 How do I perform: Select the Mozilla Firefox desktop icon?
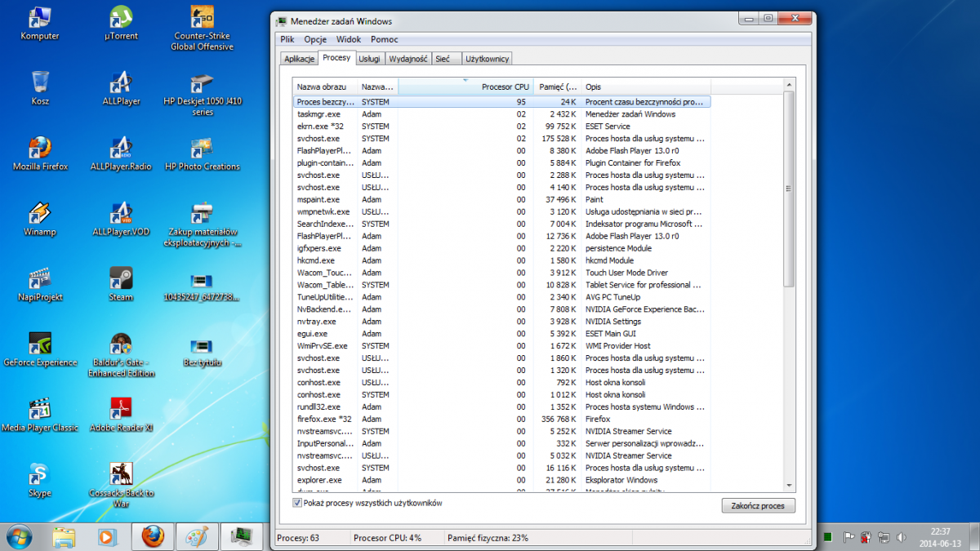pyautogui.click(x=40, y=153)
